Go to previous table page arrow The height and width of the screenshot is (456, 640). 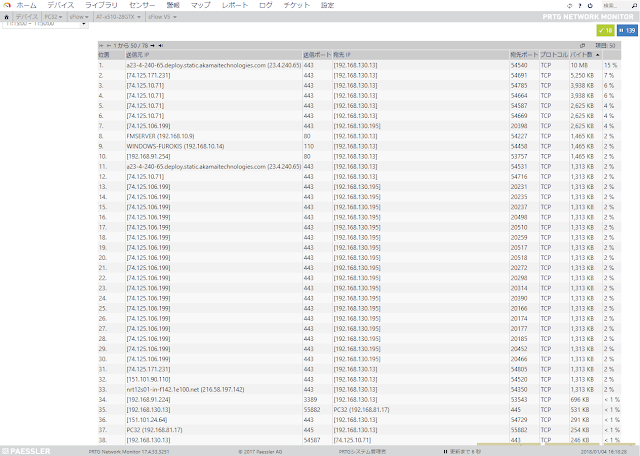(109, 46)
